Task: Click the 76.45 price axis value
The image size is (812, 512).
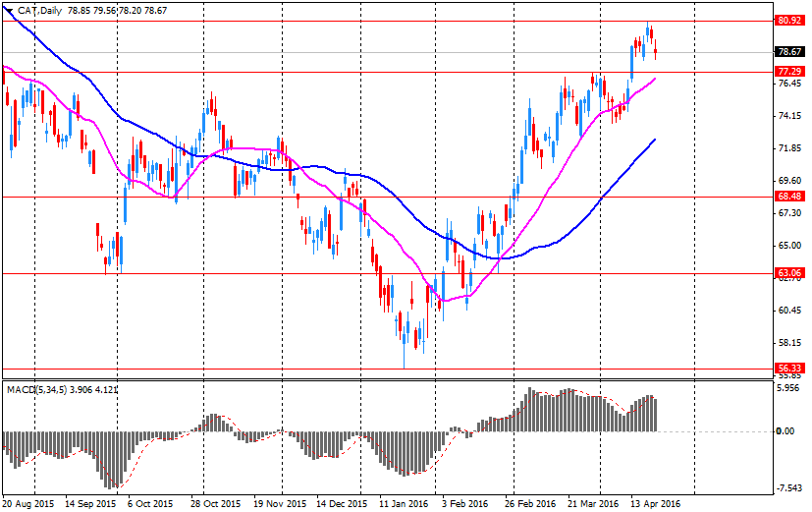Action: pos(789,84)
